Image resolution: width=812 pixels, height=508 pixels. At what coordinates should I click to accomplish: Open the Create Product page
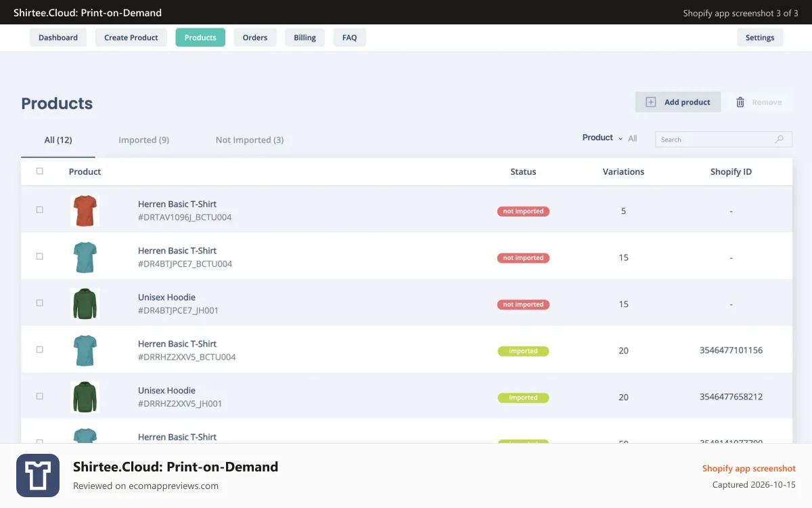coord(131,37)
